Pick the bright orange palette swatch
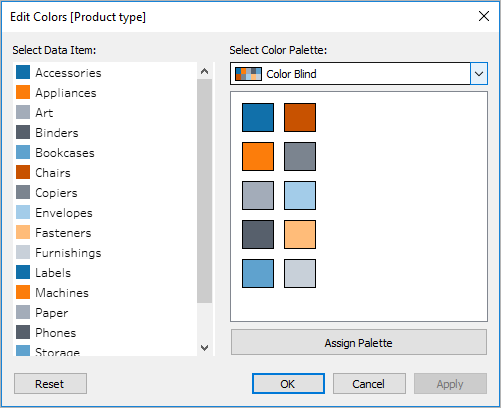Image resolution: width=501 pixels, height=408 pixels. point(258,156)
